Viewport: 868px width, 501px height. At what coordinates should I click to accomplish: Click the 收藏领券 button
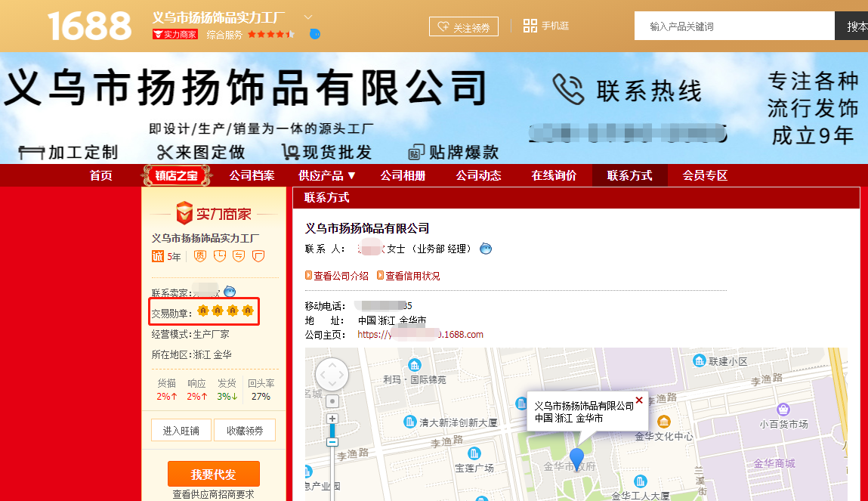[x=245, y=431]
